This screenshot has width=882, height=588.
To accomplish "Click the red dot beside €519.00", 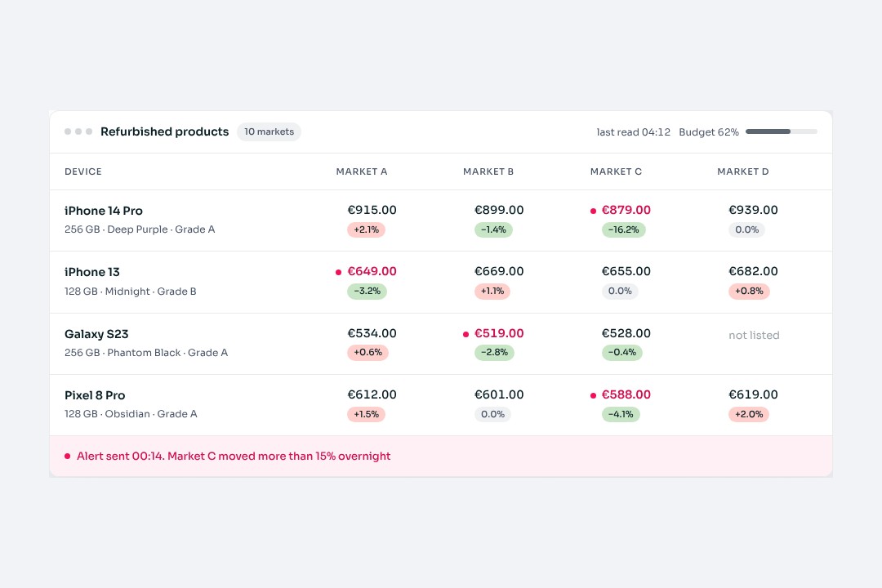I will (x=465, y=334).
